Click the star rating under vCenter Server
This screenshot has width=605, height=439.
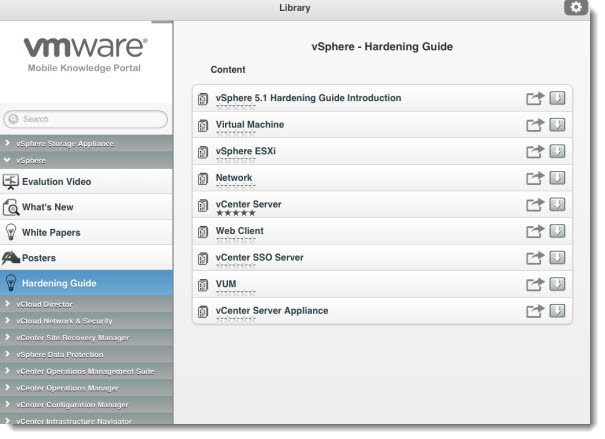click(x=236, y=213)
